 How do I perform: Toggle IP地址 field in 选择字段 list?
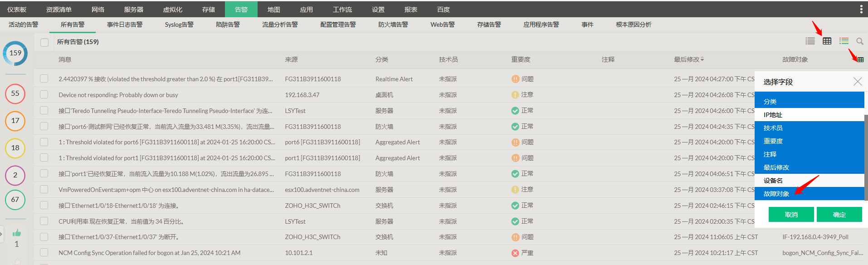coord(809,115)
